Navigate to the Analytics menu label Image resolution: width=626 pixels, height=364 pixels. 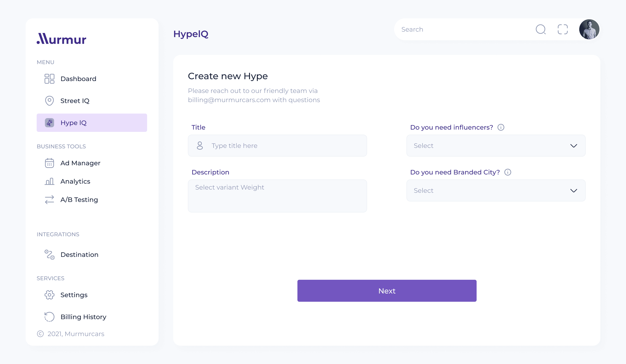75,181
